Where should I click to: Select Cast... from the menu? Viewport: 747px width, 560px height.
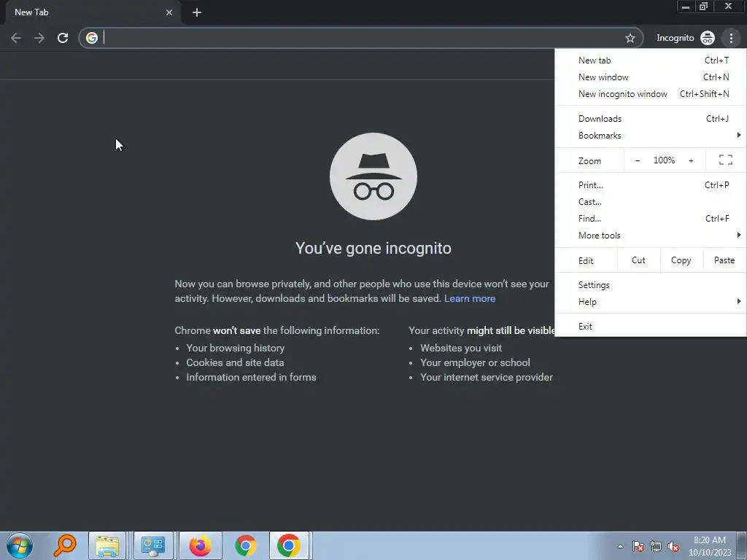coord(650,202)
